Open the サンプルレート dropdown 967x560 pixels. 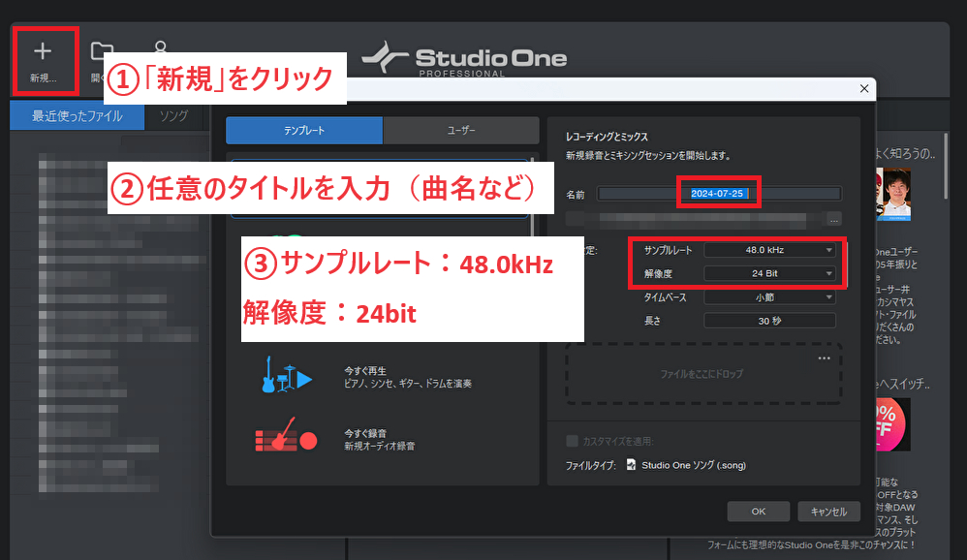[768, 250]
